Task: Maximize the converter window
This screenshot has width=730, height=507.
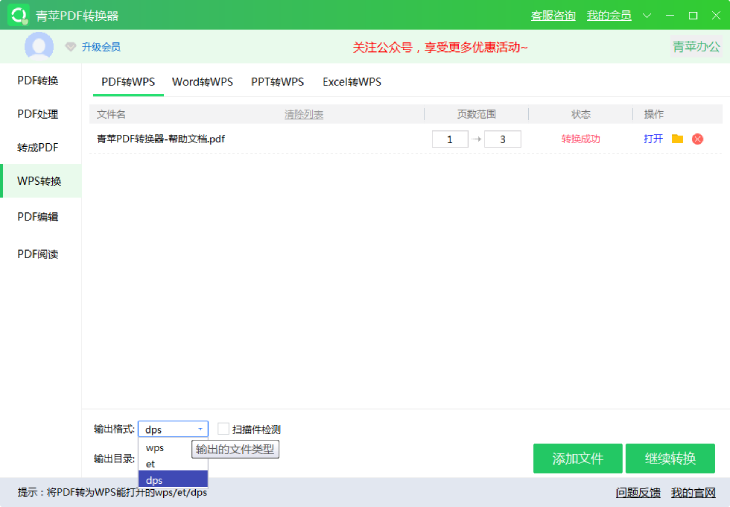Action: [693, 15]
